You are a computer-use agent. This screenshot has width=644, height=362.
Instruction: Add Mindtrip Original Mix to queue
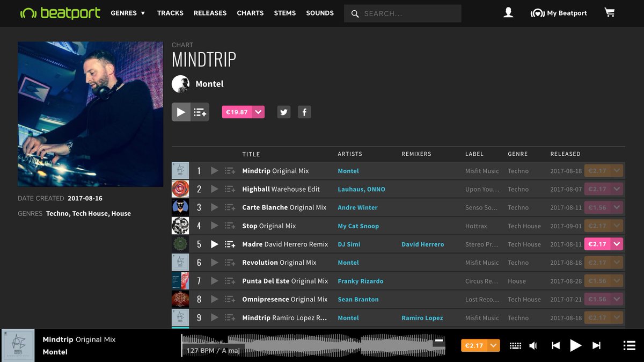[229, 170]
